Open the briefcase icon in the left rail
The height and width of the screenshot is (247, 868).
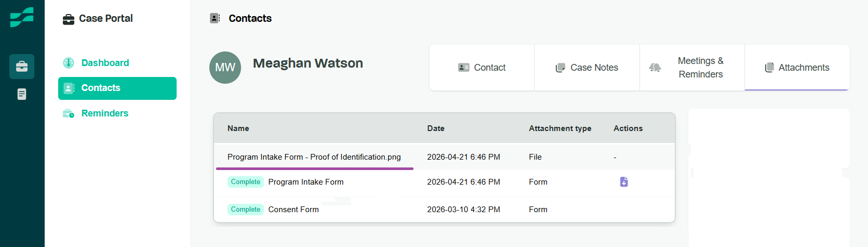(22, 67)
